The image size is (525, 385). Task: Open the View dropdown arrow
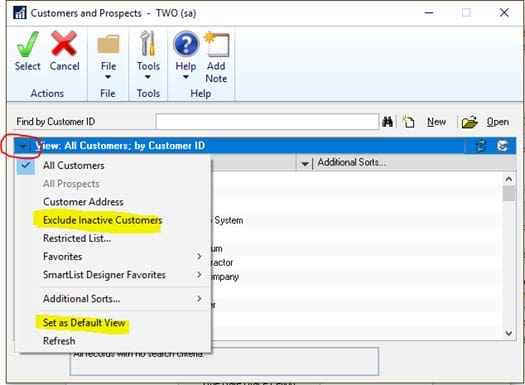23,146
